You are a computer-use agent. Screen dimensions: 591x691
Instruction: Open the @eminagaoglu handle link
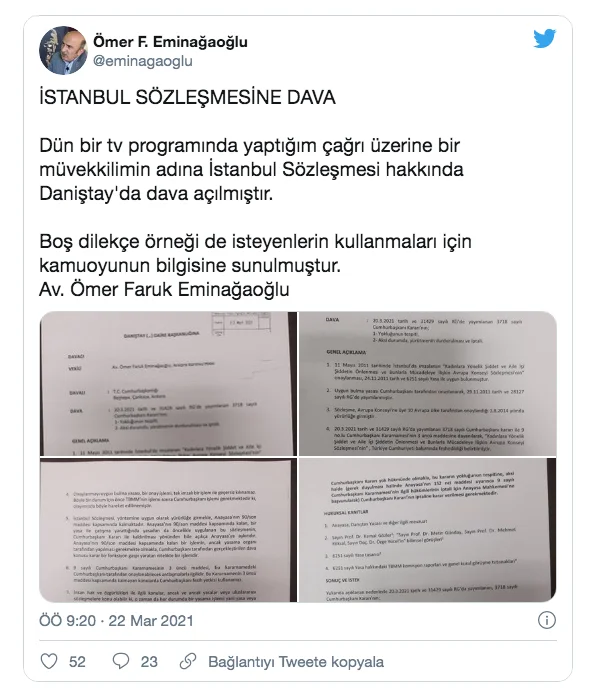tap(142, 61)
